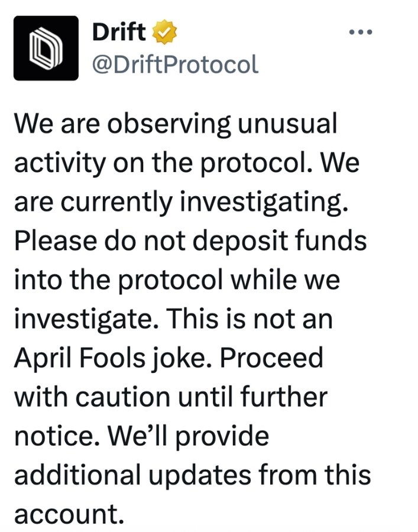Open the @DriftProtocol handle link
Viewport: 418px width, 532px height.
[176, 63]
